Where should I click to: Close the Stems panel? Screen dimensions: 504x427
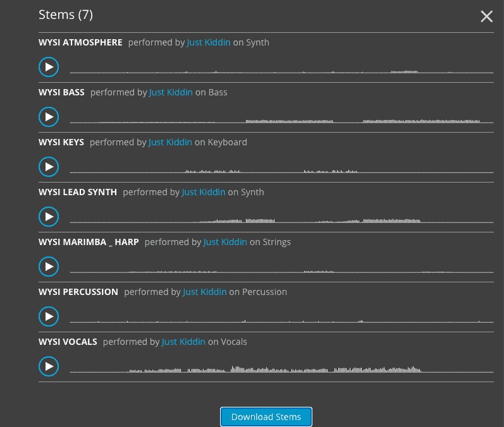point(486,16)
